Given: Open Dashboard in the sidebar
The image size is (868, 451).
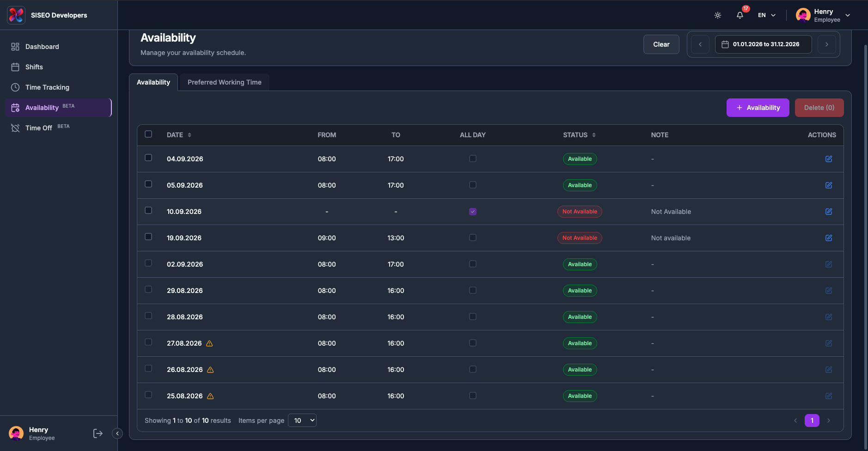Looking at the screenshot, I should [59, 47].
